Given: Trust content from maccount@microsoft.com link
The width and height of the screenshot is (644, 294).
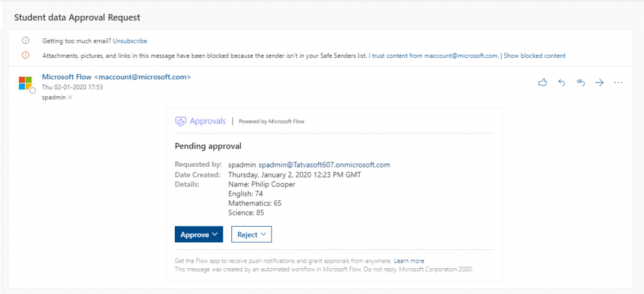Looking at the screenshot, I should pyautogui.click(x=434, y=55).
